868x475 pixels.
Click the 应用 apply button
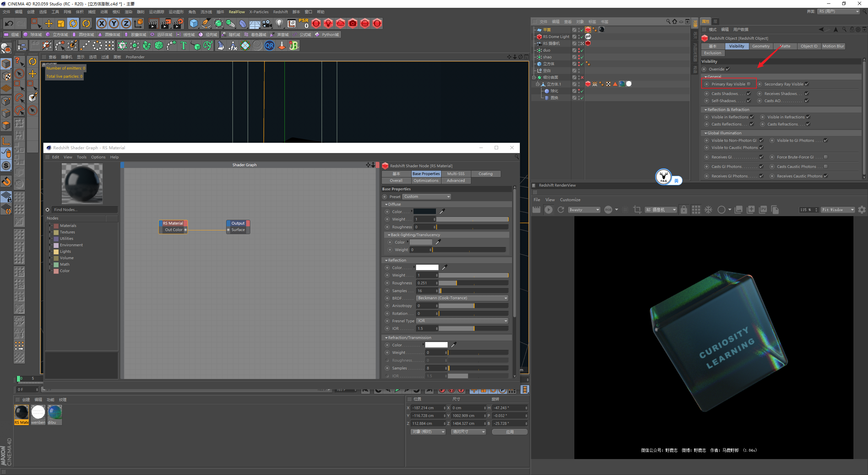[x=510, y=432]
